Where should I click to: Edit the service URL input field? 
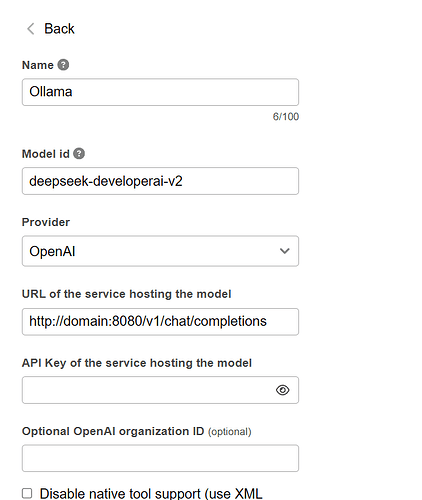tap(160, 322)
